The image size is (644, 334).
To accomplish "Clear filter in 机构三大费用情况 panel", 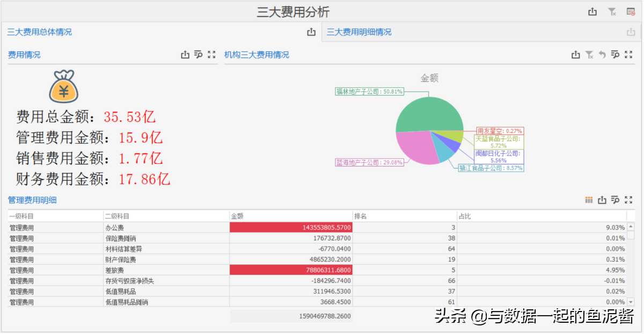I will (589, 55).
